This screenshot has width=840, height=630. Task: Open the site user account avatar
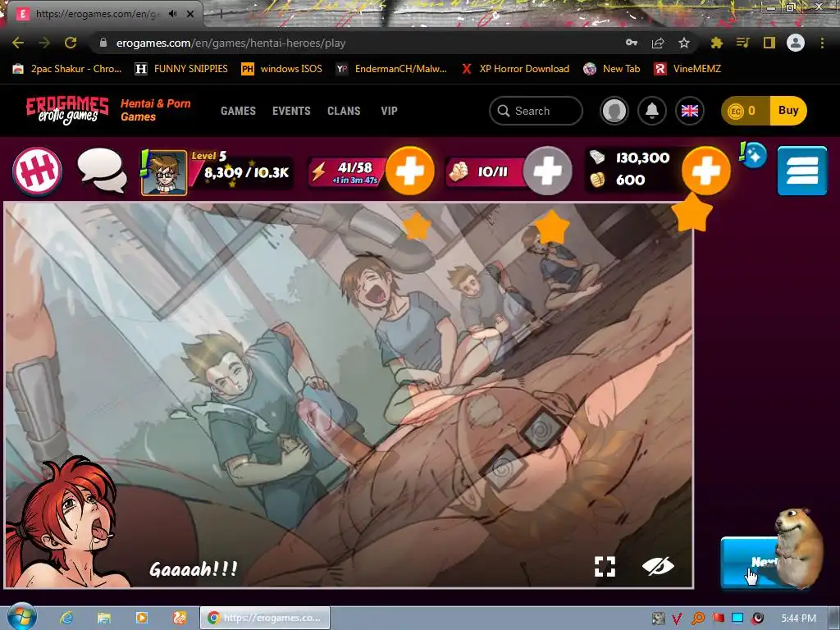point(614,111)
